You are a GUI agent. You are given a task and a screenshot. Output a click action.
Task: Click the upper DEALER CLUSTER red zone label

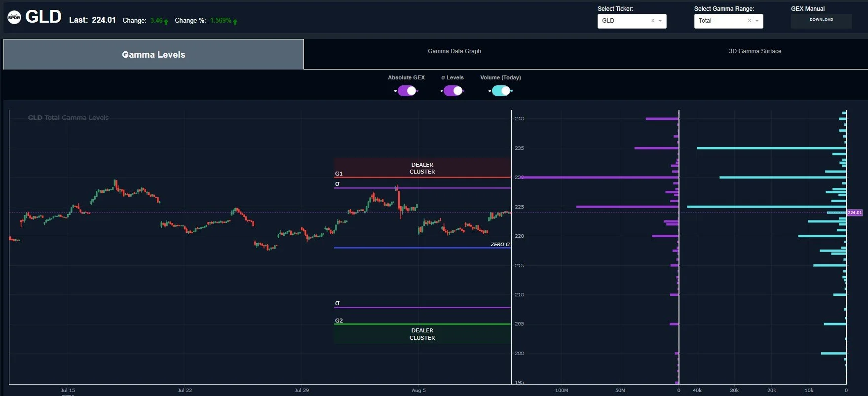[422, 168]
